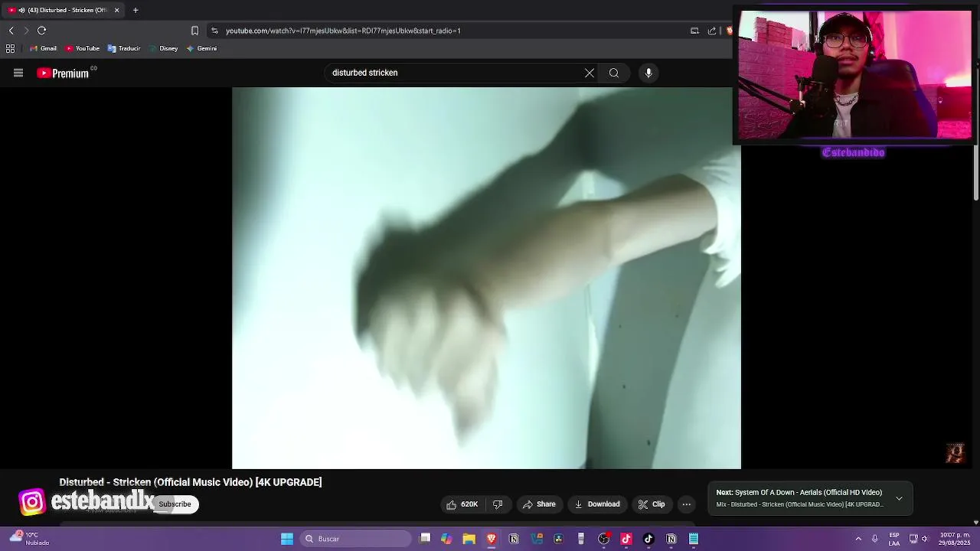Share the Stricken video
This screenshot has width=980, height=551.
[539, 504]
